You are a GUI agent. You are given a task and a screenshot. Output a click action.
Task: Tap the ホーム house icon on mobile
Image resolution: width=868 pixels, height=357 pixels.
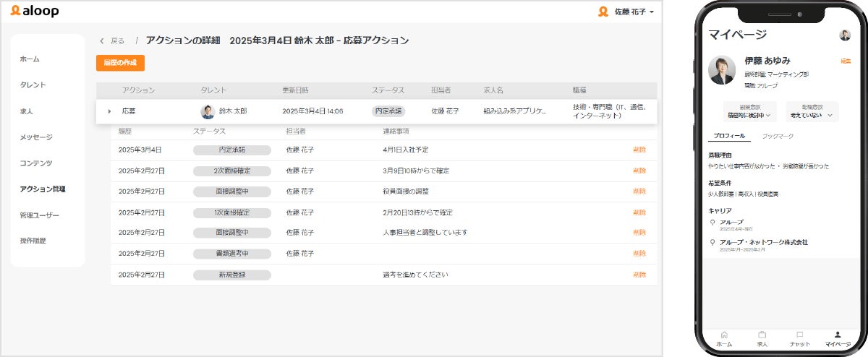724,335
